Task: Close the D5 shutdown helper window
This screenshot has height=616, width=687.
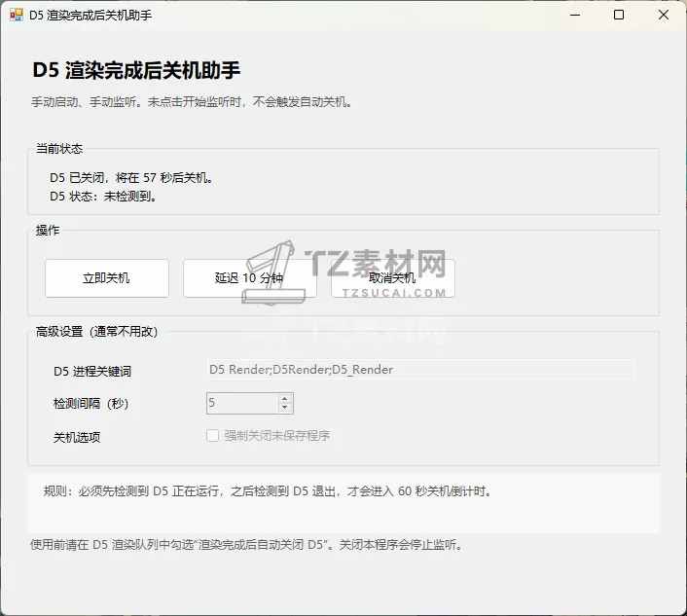Action: click(x=664, y=15)
